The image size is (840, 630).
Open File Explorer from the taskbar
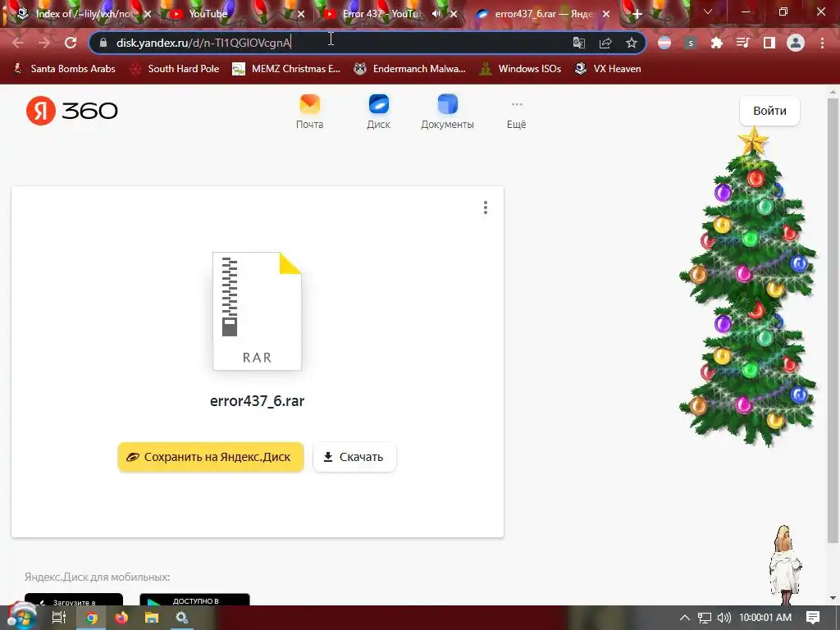[x=152, y=618]
